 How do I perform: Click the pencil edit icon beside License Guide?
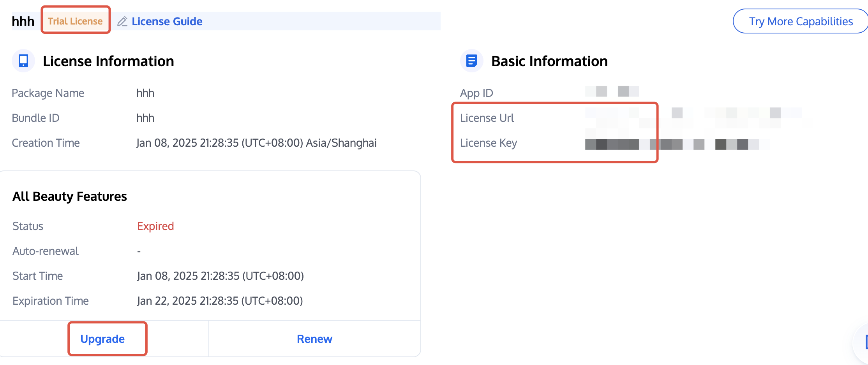click(122, 21)
